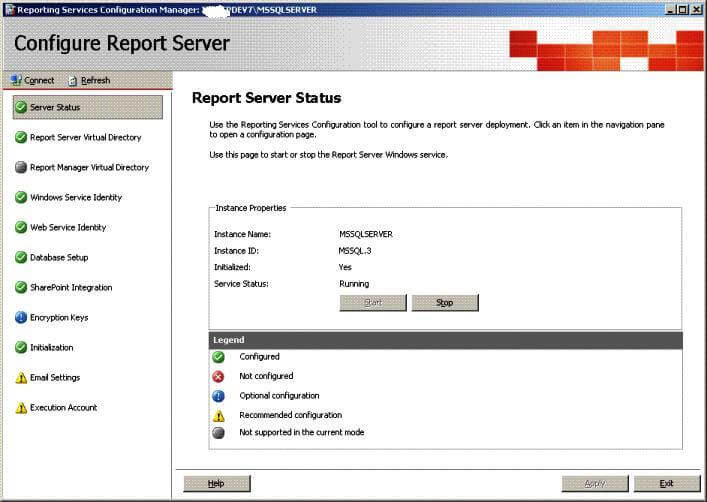Click the Exit button
Screen dimensions: 707x502
[667, 484]
